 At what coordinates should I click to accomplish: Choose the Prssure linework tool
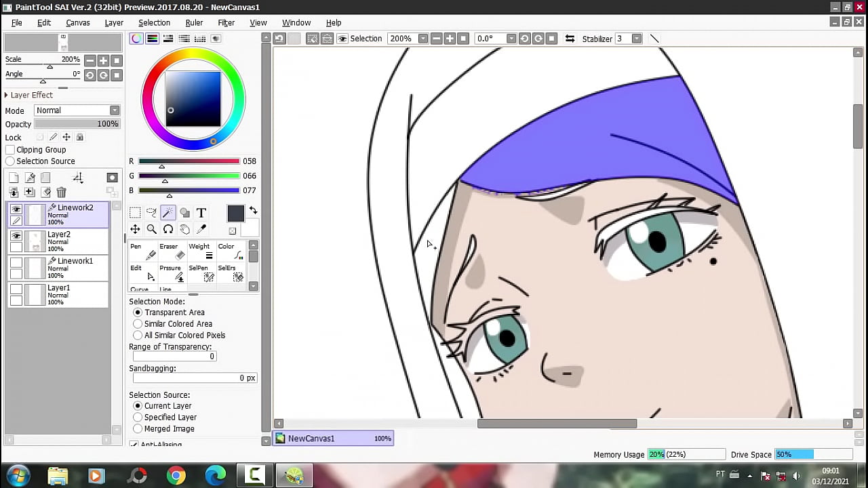pos(172,273)
